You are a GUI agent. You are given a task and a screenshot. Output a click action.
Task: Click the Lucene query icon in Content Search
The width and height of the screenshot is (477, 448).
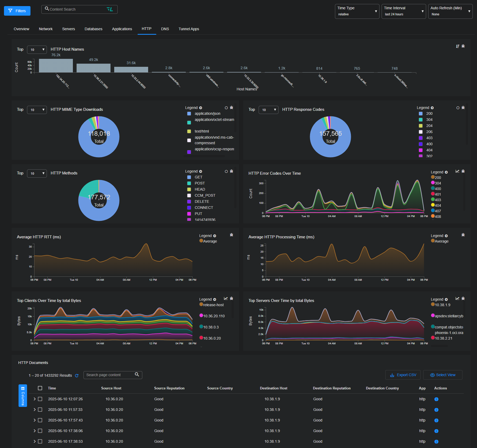coord(110,9)
